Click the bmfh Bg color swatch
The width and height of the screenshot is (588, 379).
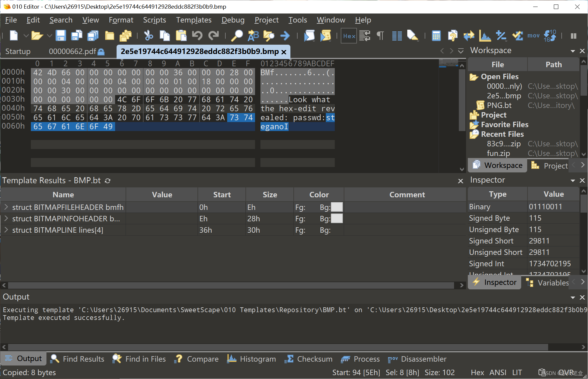337,207
